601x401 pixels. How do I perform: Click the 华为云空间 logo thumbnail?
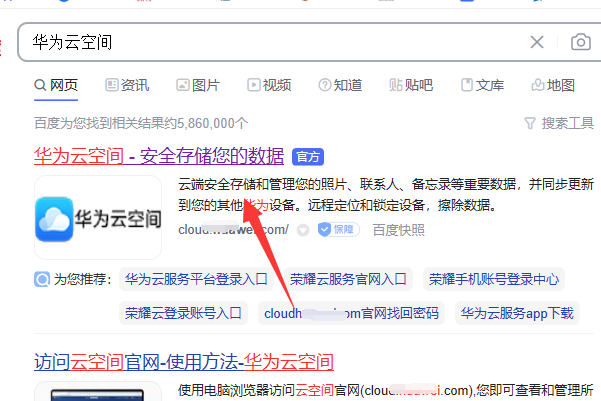98,218
